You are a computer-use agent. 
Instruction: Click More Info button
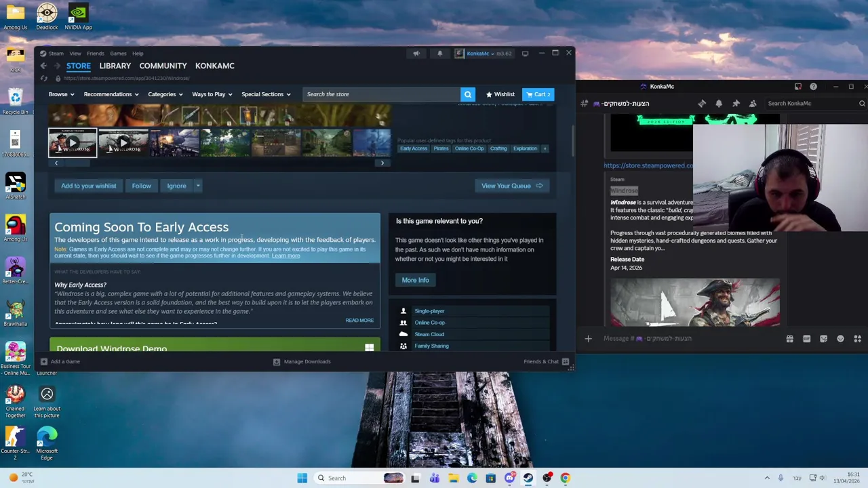tap(415, 280)
